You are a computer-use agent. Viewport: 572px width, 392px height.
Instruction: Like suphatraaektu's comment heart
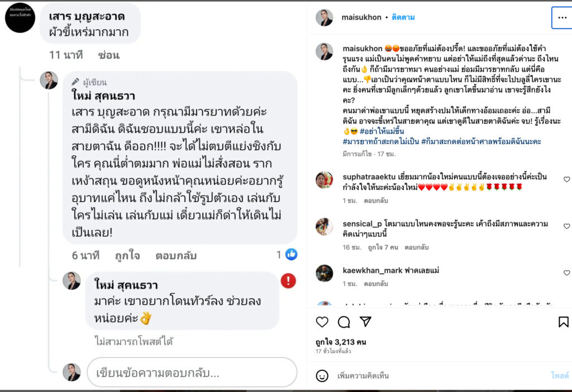click(x=566, y=179)
